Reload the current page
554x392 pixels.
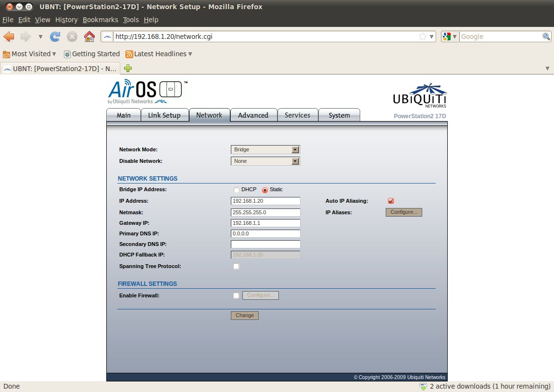click(55, 37)
